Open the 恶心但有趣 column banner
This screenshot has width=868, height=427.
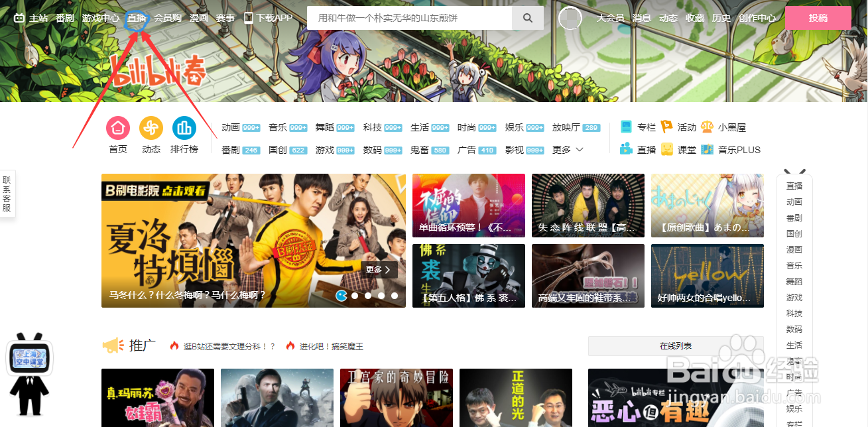676,398
